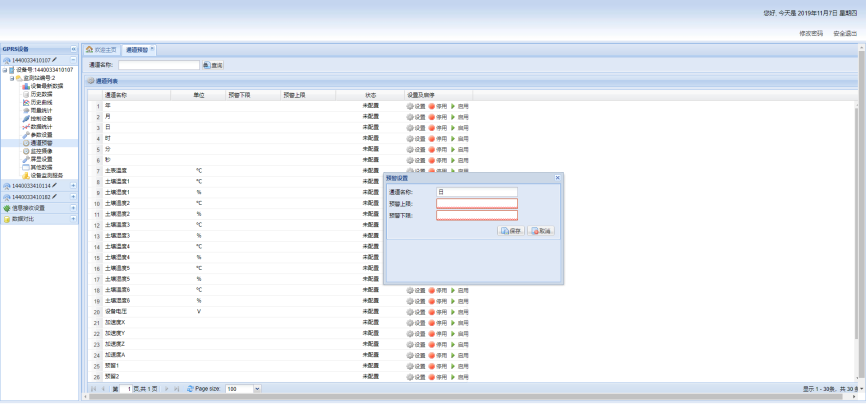Switch to the 欢迎主页 tab
Viewport: 866px width, 414px height.
point(100,49)
